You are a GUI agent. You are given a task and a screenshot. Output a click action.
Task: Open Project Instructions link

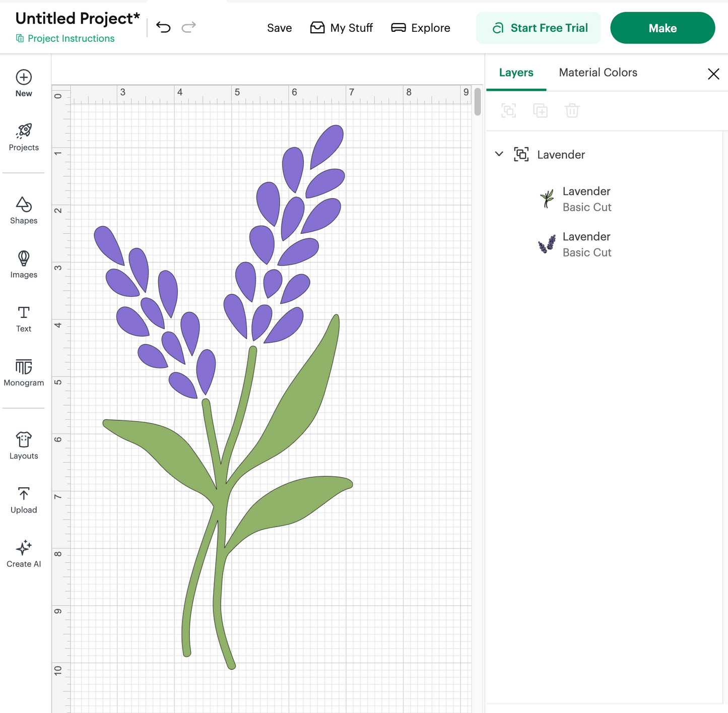[x=65, y=38]
